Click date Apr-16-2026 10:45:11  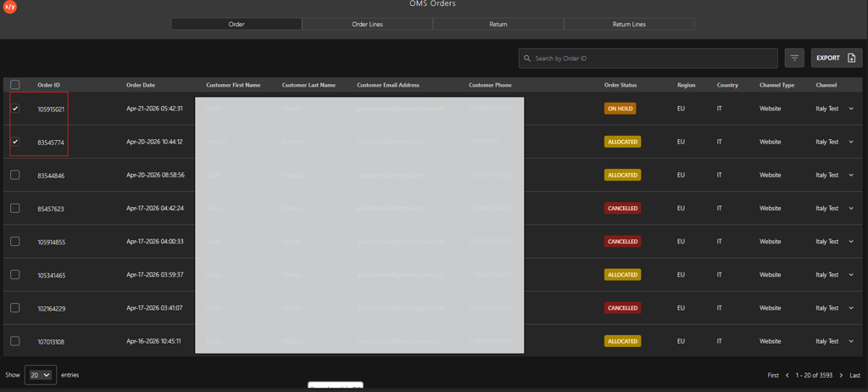(x=154, y=341)
